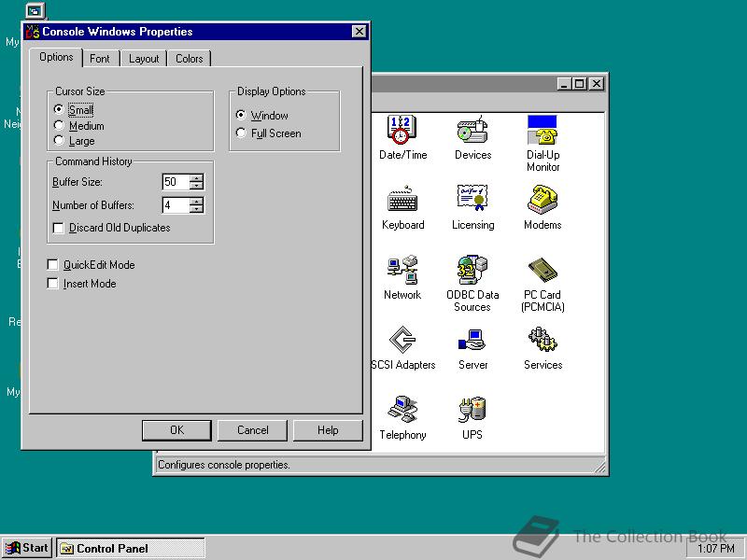Increase Number of Buffers with up arrow

[x=196, y=202]
